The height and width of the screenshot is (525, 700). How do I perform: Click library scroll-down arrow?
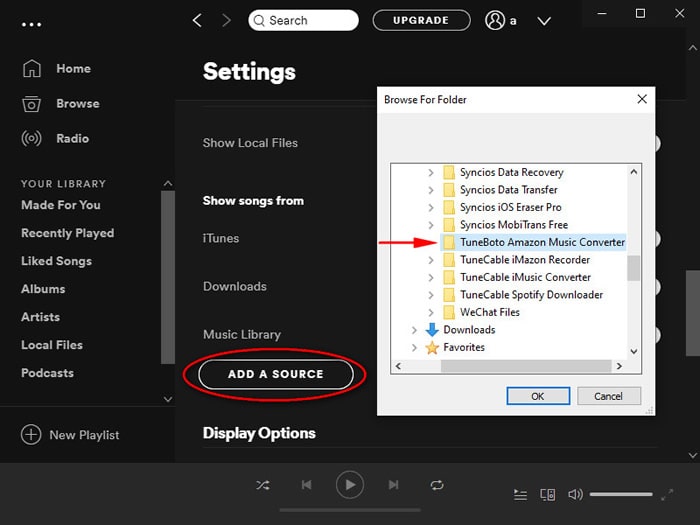[x=168, y=399]
